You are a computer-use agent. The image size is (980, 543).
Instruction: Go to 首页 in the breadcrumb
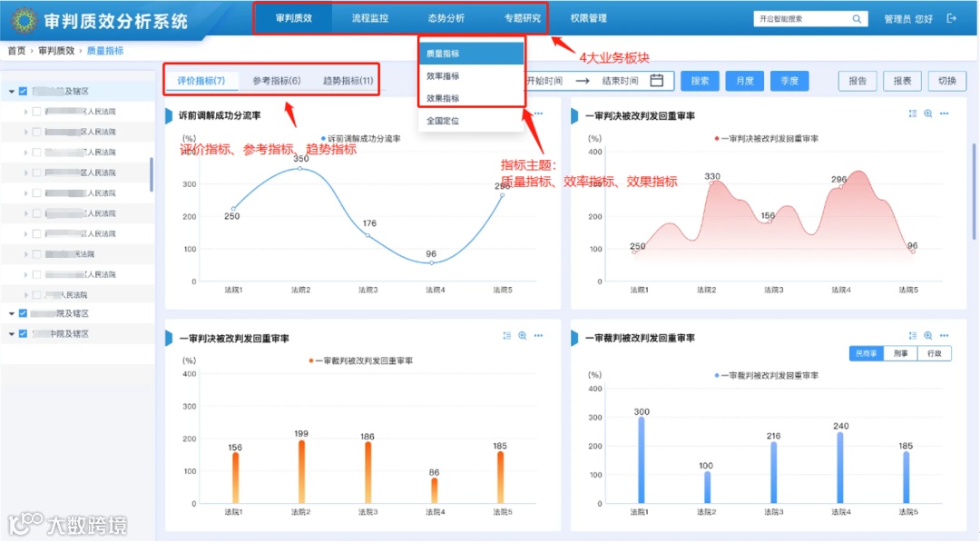16,51
